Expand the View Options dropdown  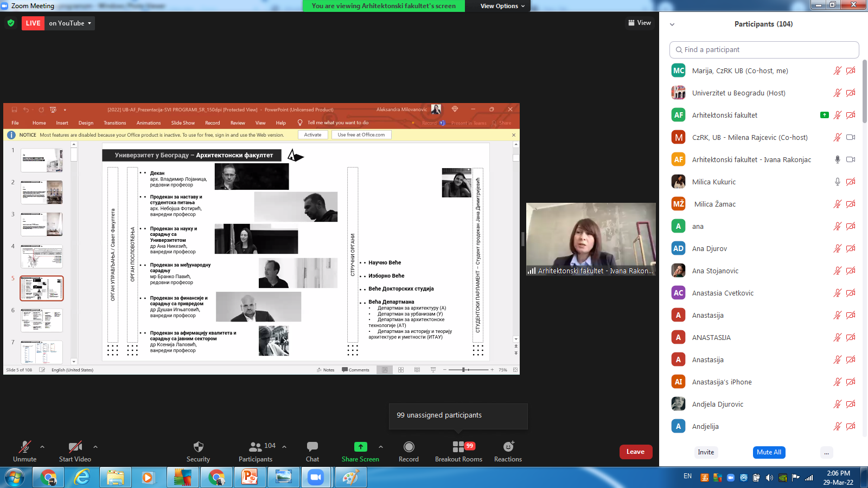point(502,6)
